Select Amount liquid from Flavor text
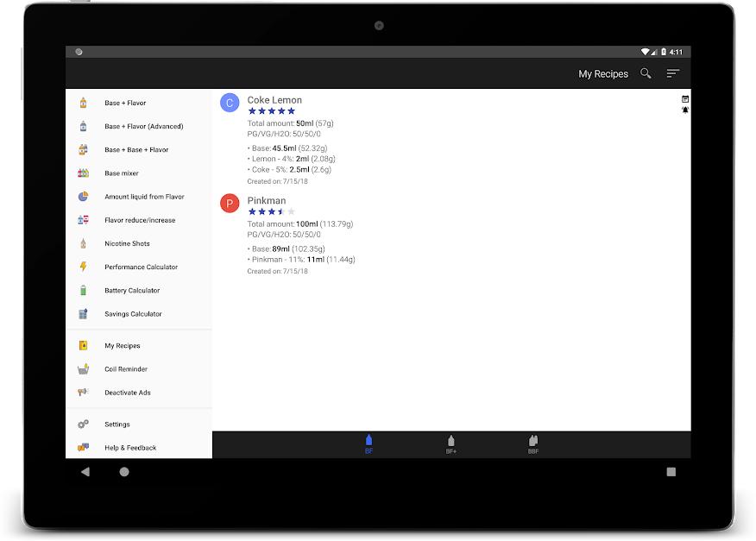 [144, 197]
